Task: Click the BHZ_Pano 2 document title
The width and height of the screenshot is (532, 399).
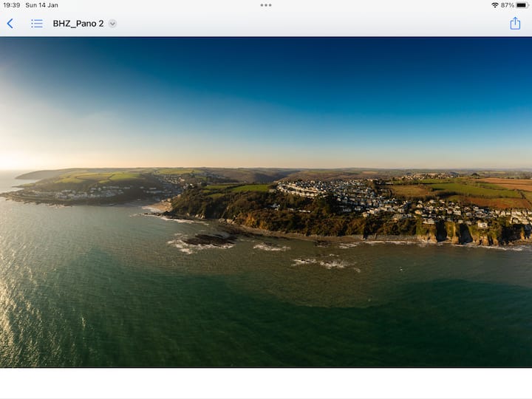Action: click(78, 24)
